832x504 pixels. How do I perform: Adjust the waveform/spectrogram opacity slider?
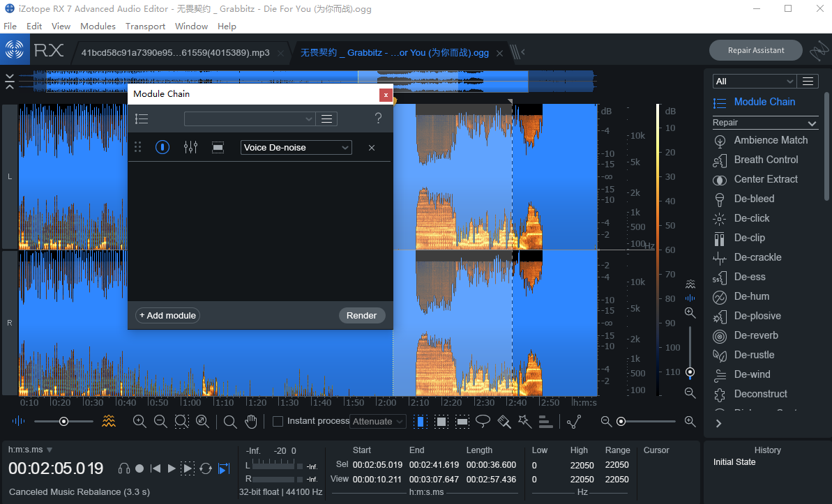coord(63,422)
